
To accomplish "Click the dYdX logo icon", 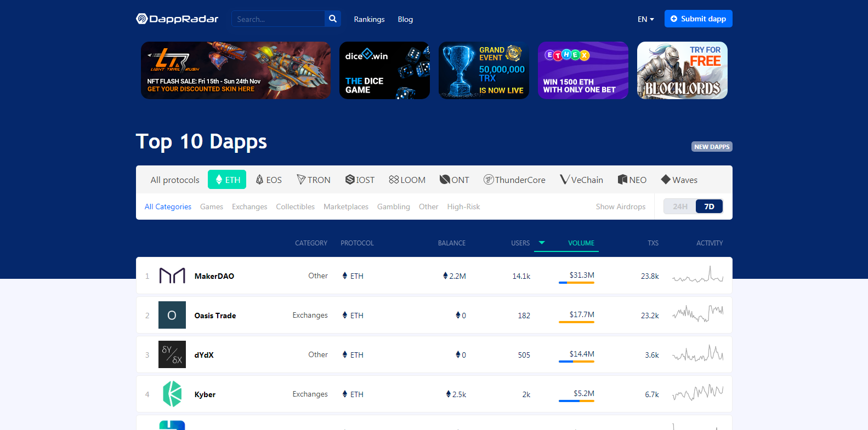I will [172, 354].
